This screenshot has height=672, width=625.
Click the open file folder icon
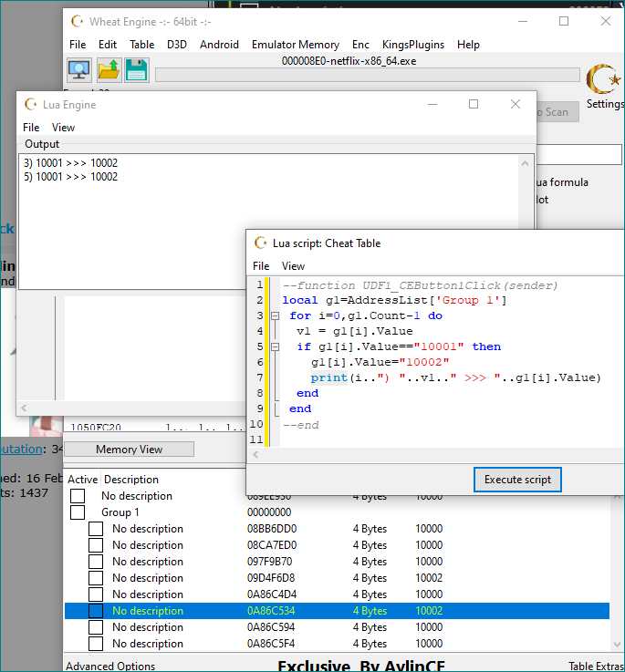tap(109, 70)
